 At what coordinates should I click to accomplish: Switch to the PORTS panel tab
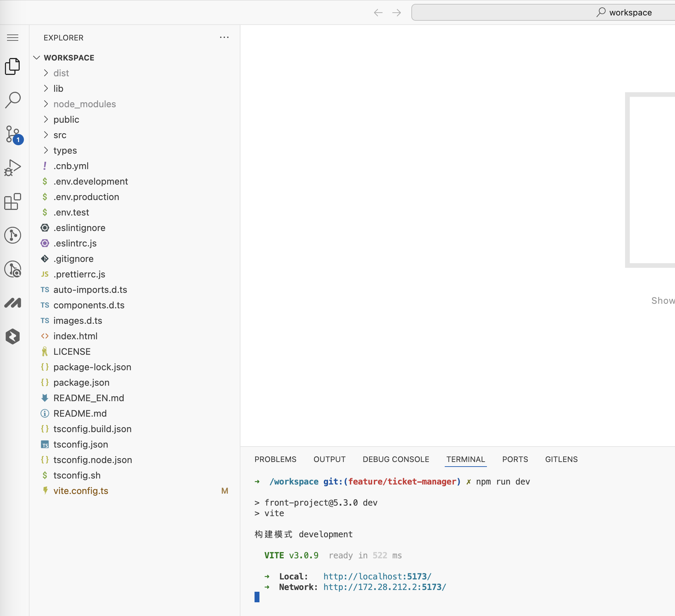[515, 459]
